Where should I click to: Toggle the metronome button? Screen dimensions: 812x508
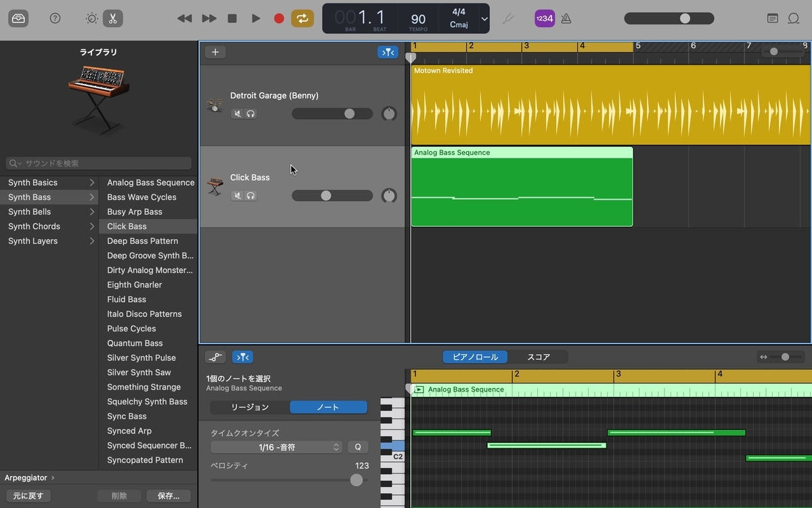566,18
